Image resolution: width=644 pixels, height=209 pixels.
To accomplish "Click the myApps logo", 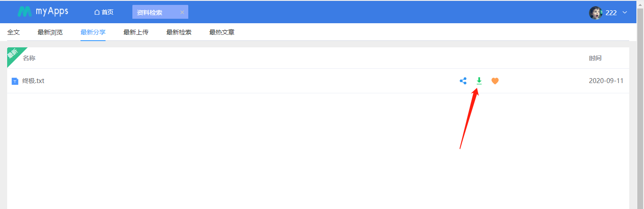I will coord(43,12).
